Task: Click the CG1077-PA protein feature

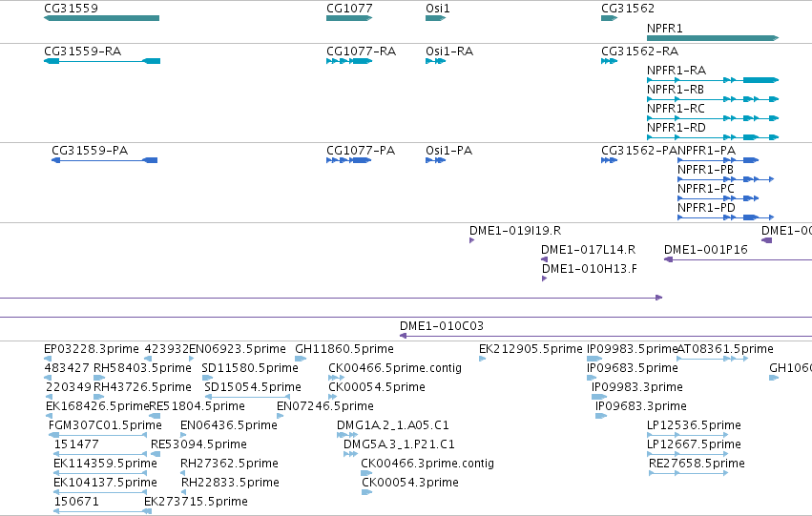Action: (x=349, y=160)
